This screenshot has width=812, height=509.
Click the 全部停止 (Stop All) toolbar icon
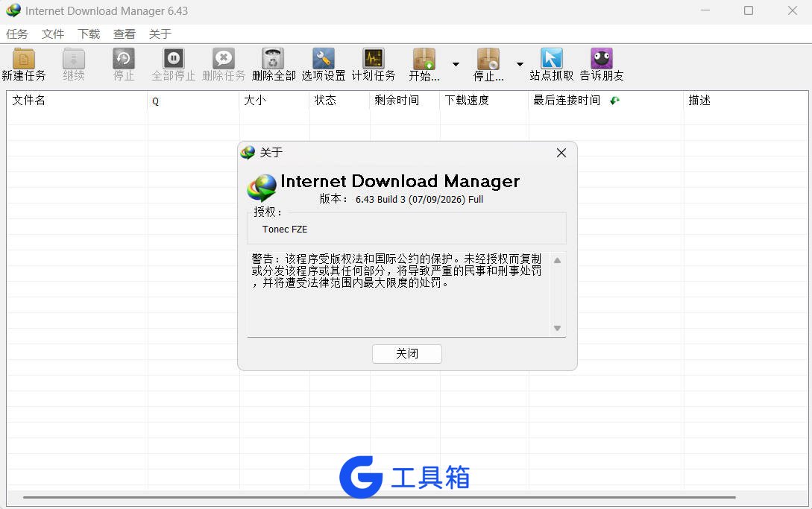174,59
